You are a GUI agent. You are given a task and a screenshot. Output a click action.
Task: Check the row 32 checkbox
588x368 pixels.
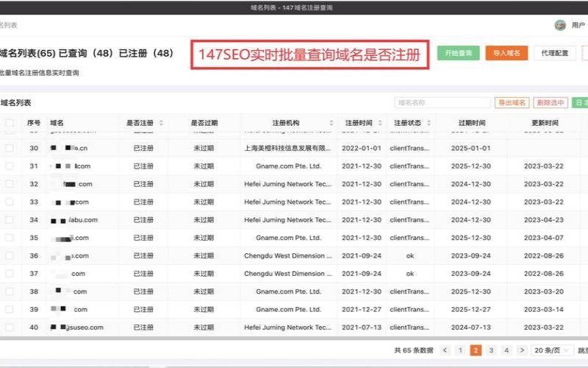[x=10, y=184]
